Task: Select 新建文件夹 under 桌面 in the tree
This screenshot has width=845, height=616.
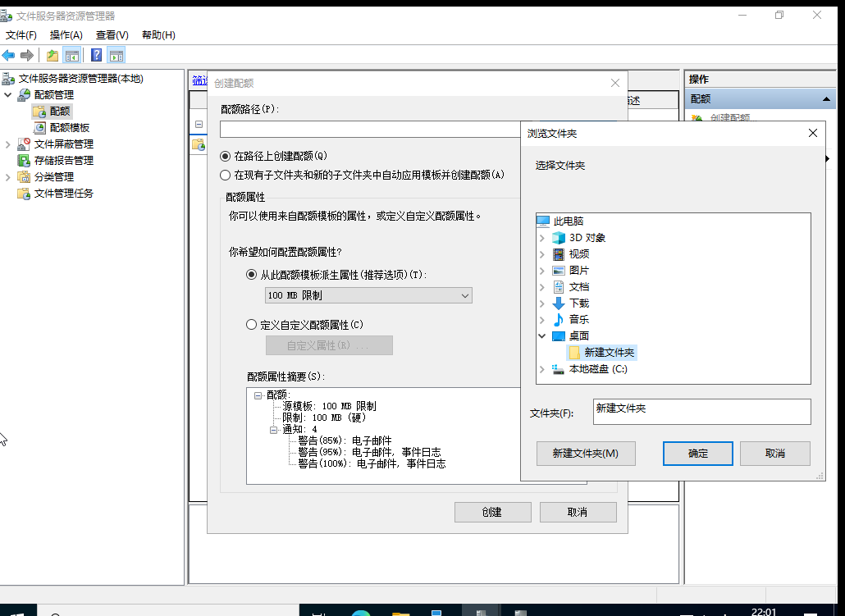Action: pos(609,353)
